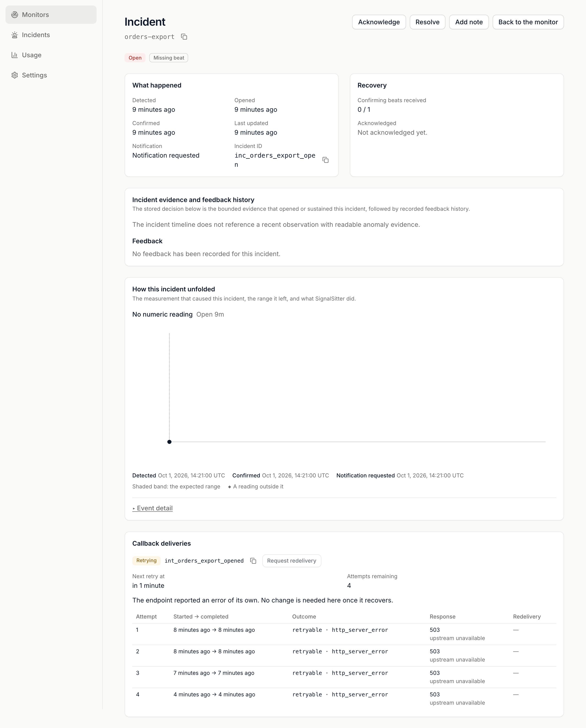Screen dimensions: 586x728
Task: Click the 'in 1 minute' next retry value
Action: [x=148, y=586]
